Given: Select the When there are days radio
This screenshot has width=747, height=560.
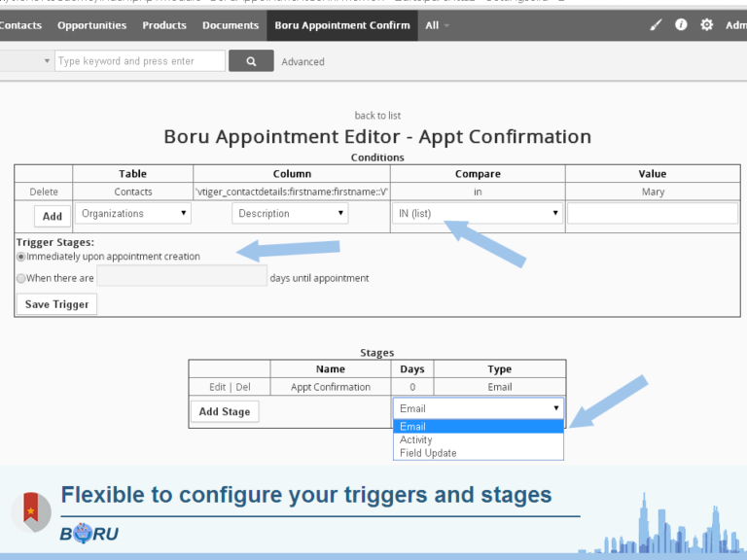Looking at the screenshot, I should pos(21,278).
